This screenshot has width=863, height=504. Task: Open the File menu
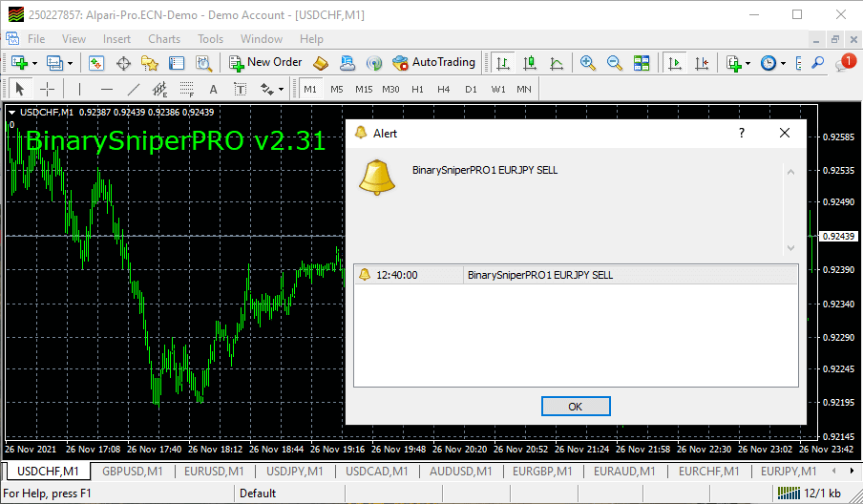[36, 39]
